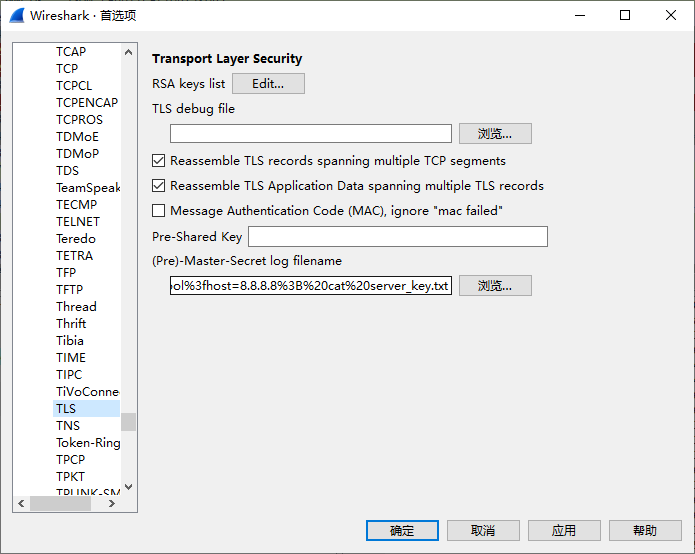Enable ignore "mac failed" checkbox
This screenshot has height=554, width=695.
coord(158,211)
